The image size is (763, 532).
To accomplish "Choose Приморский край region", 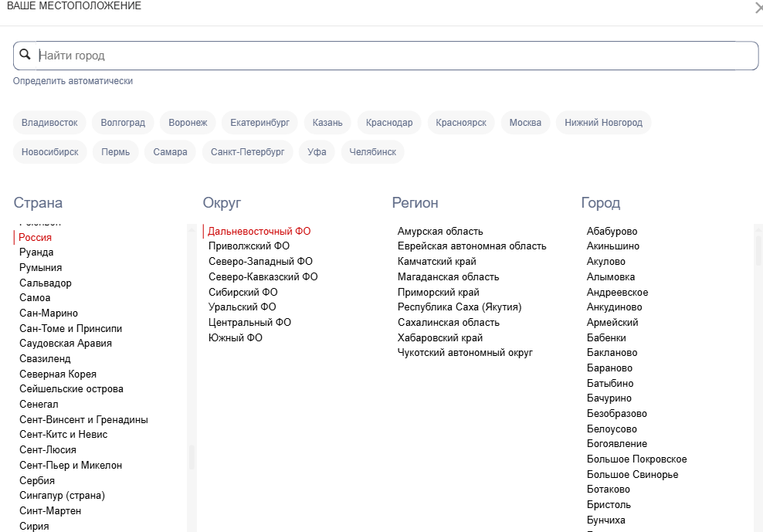I will 439,292.
